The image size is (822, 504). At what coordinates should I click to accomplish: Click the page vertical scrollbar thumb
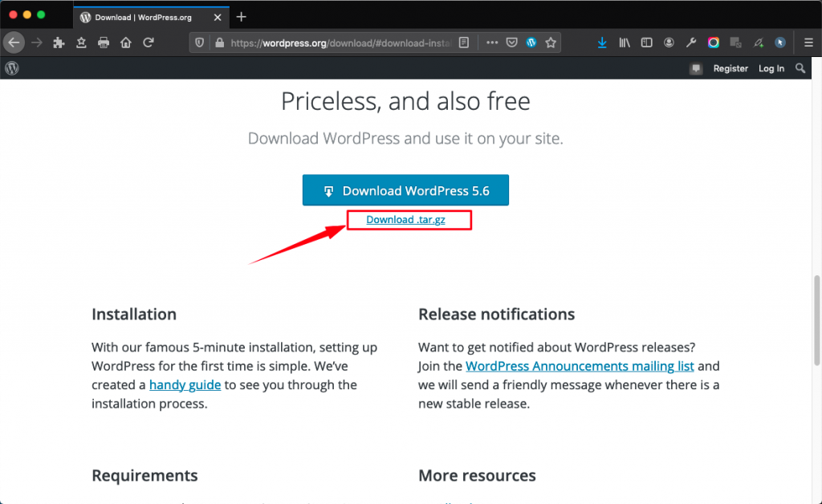pyautogui.click(x=816, y=320)
